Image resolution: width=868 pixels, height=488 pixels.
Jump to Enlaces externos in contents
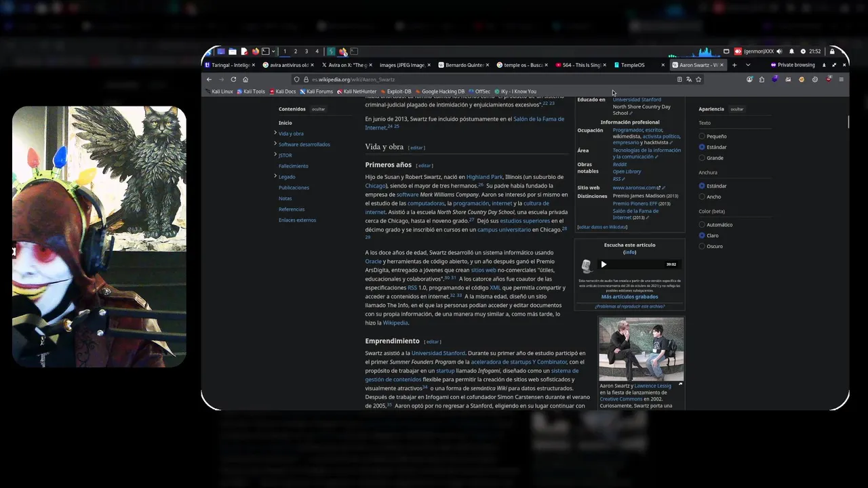297,220
